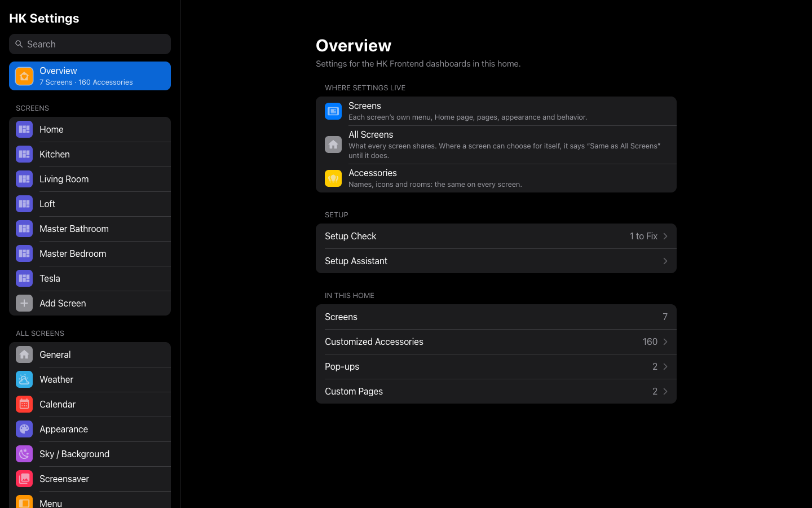The image size is (812, 508).
Task: Click the General house icon
Action: click(24, 354)
